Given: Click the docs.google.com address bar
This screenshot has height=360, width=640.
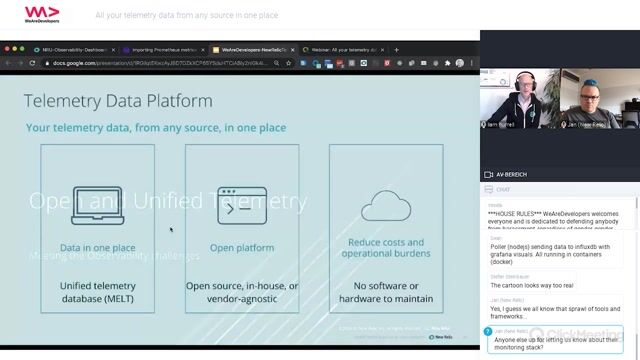Looking at the screenshot, I should tap(159, 63).
